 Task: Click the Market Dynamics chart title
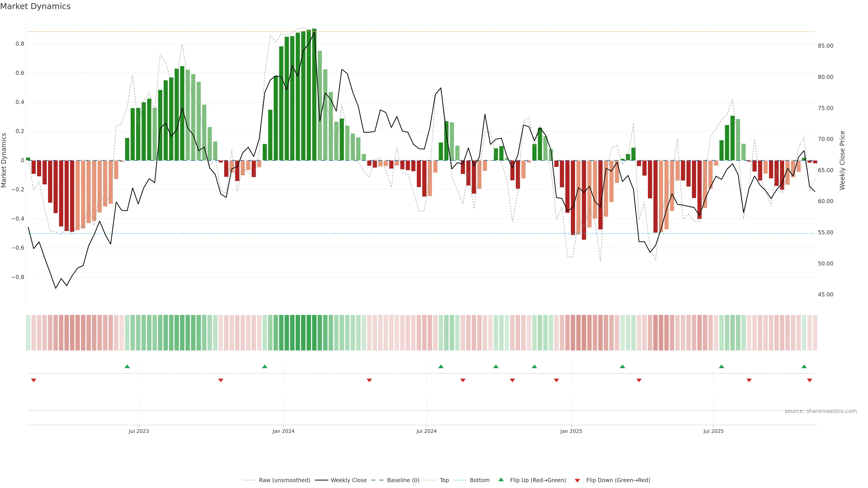pos(35,6)
